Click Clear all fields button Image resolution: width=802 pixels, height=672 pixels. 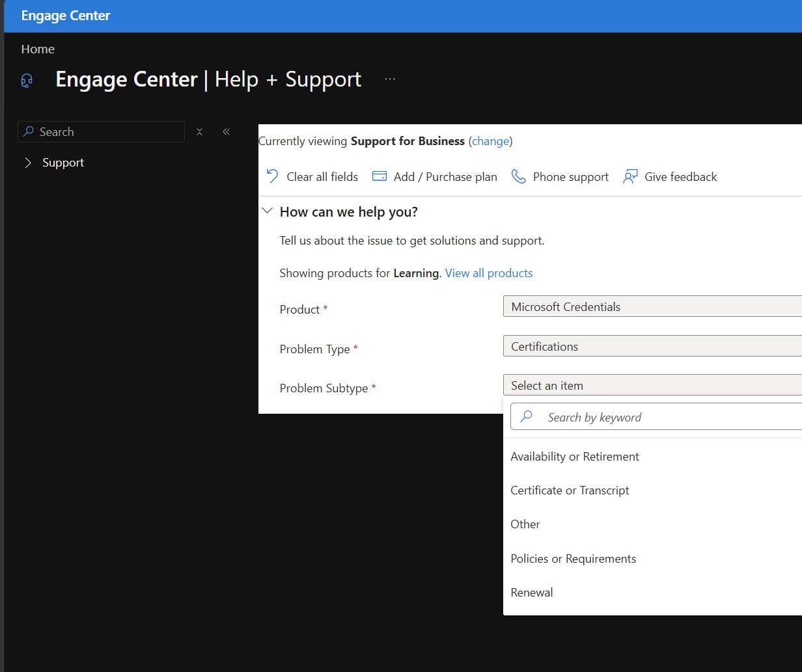312,177
